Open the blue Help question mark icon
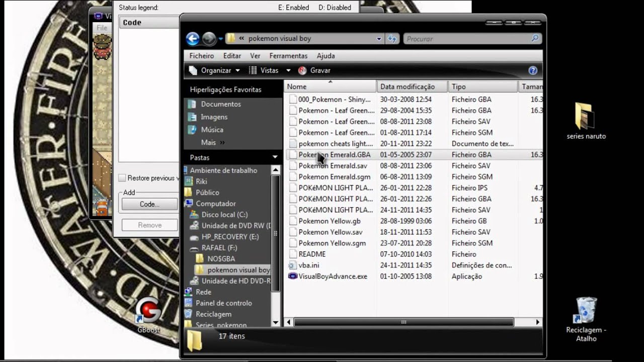Viewport: 644px width, 362px height. point(533,70)
